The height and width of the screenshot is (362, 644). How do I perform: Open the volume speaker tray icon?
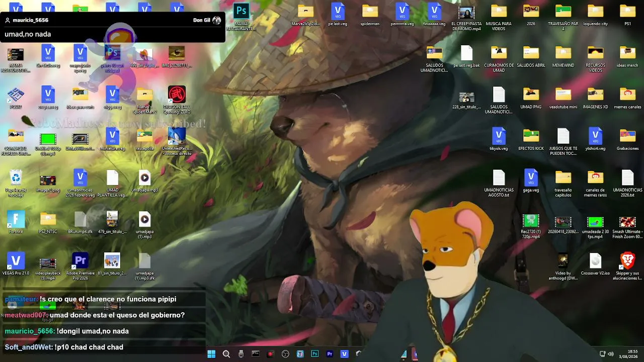point(611,354)
